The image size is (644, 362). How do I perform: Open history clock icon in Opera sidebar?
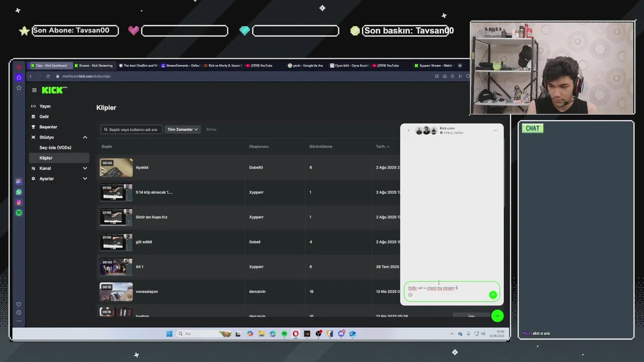coord(19,313)
